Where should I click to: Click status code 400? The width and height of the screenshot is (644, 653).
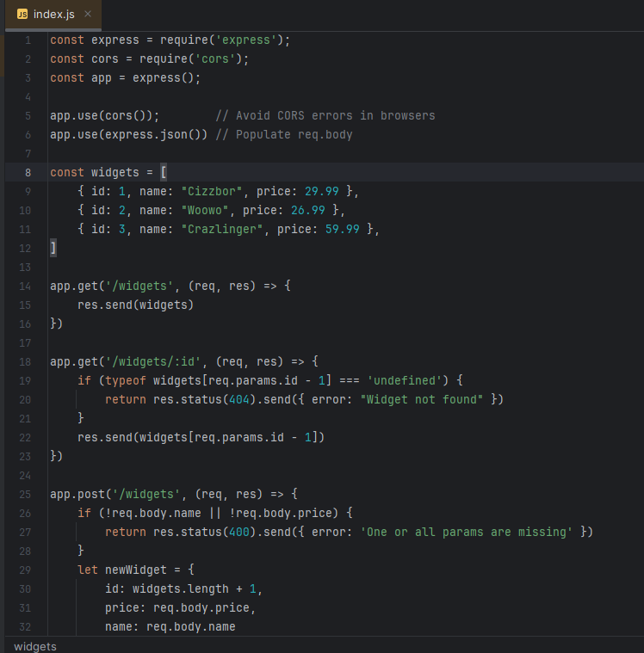tap(239, 533)
